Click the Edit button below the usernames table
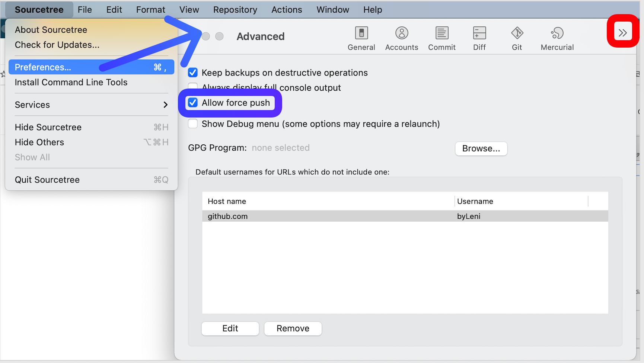644x363 pixels. 230,328
